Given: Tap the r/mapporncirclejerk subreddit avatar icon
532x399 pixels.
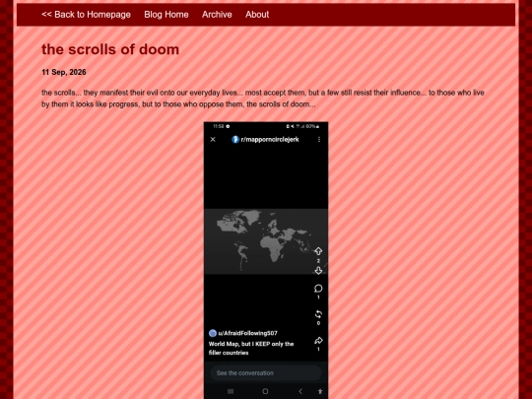Looking at the screenshot, I should pyautogui.click(x=235, y=140).
